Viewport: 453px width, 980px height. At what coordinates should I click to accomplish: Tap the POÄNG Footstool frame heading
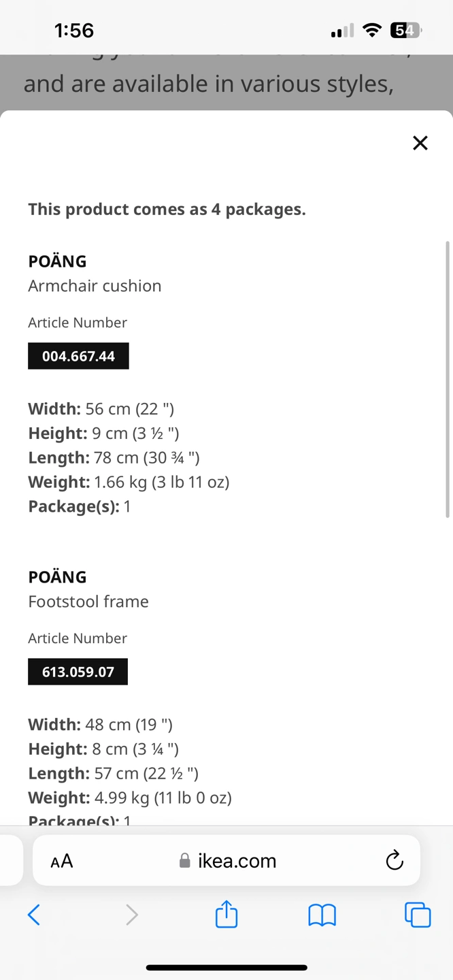pos(88,589)
